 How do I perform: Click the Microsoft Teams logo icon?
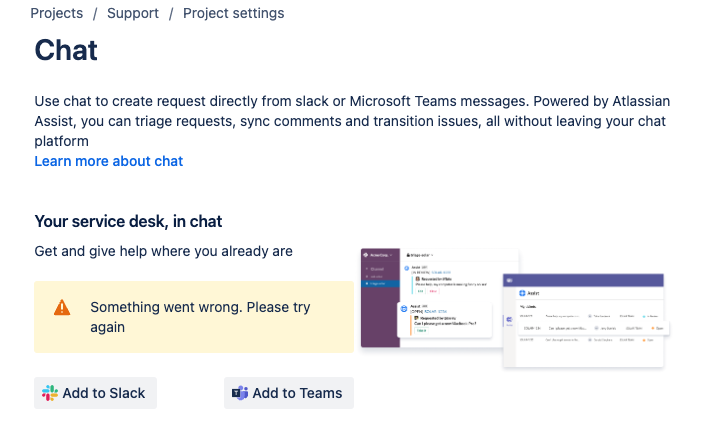pyautogui.click(x=240, y=393)
